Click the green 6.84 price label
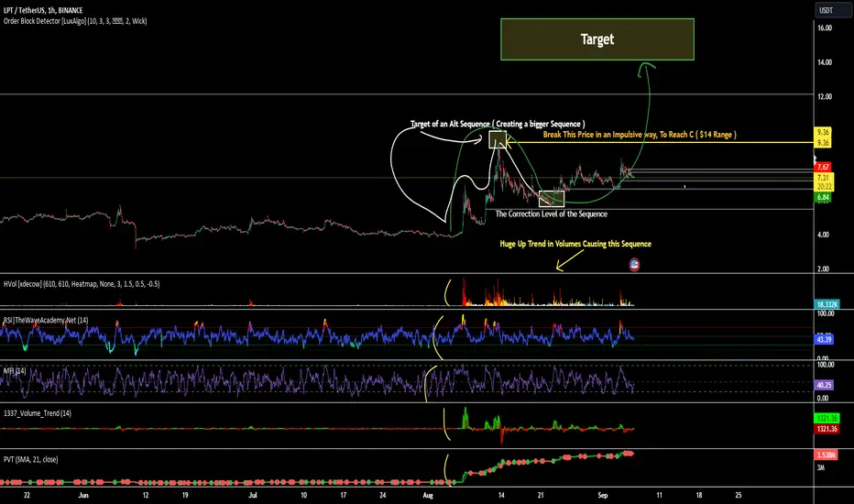This screenshot has width=854, height=504. [823, 197]
